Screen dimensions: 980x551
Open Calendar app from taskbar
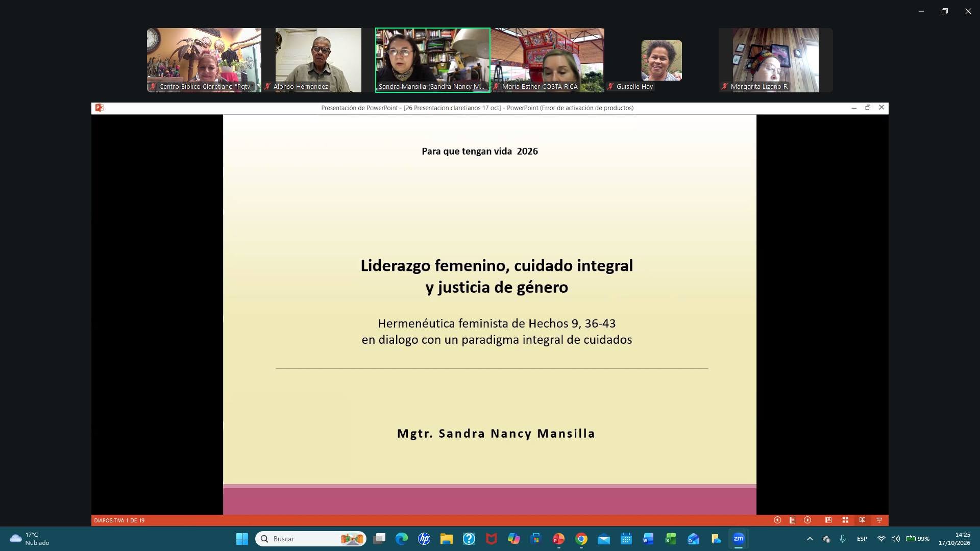(x=626, y=539)
